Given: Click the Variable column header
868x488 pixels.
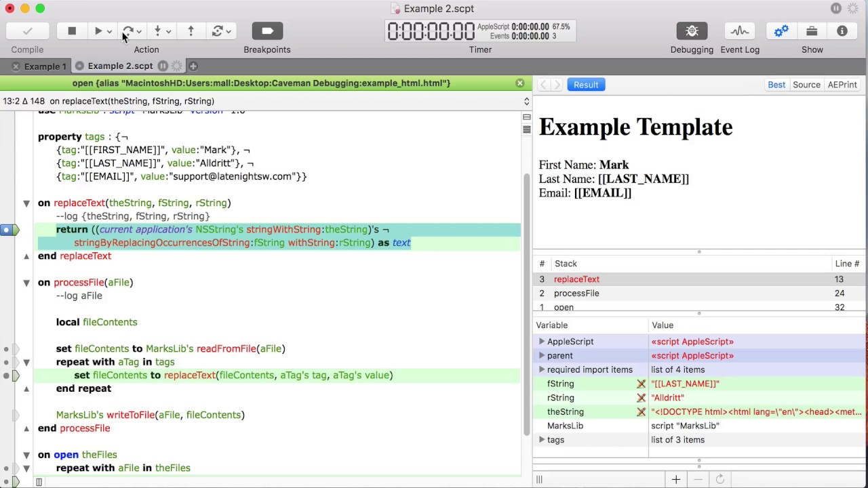Looking at the screenshot, I should (x=552, y=325).
